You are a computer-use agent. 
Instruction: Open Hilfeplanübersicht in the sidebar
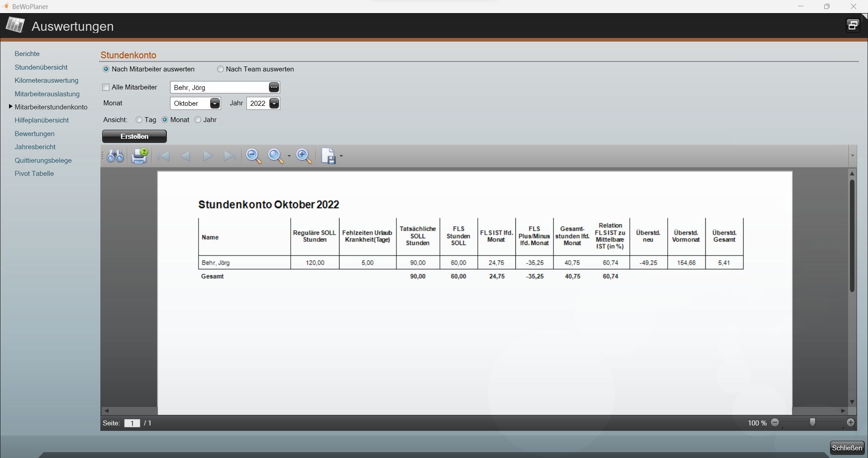42,120
